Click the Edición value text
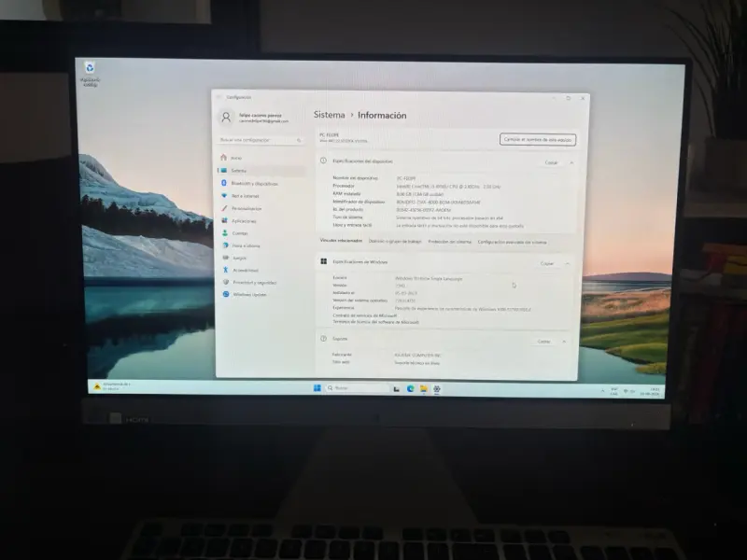 point(429,278)
